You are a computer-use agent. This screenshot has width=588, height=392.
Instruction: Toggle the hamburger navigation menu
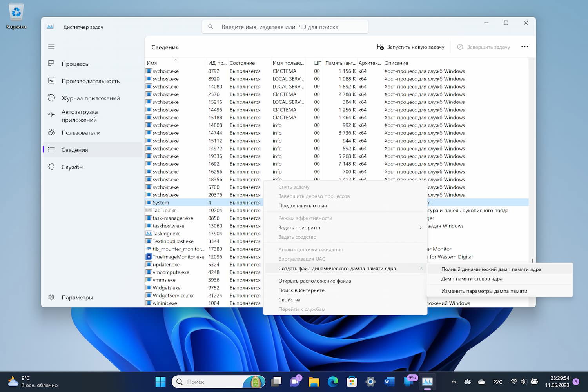click(x=51, y=46)
